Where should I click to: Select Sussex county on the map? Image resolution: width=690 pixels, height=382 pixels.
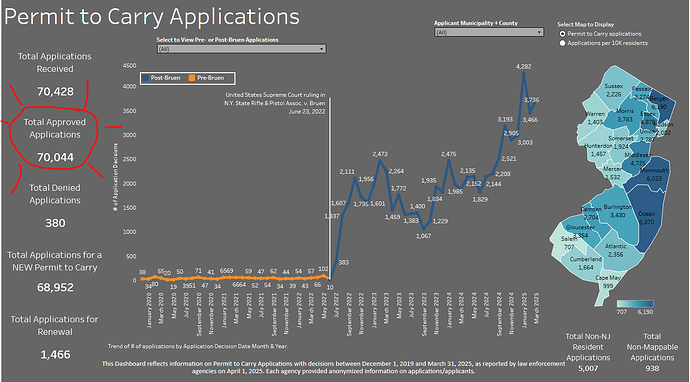tap(613, 90)
